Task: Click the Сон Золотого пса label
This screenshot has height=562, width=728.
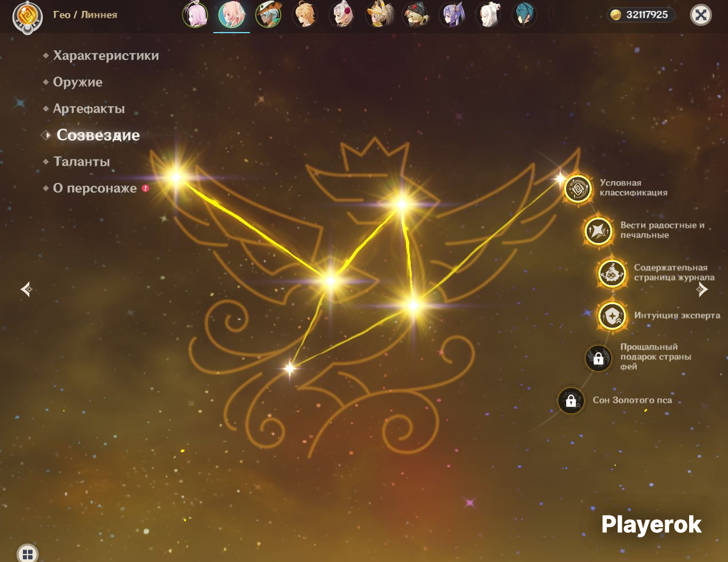Action: 632,400
